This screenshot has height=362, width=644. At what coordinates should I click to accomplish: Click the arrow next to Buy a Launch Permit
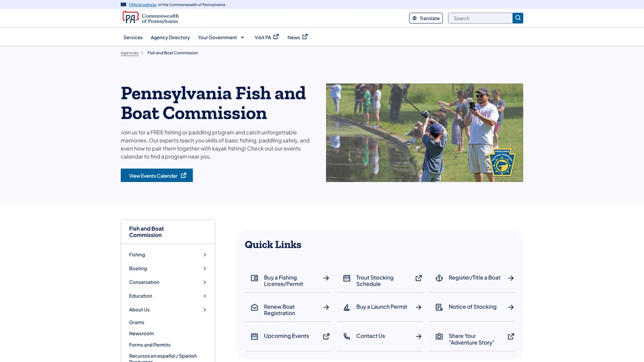(x=419, y=307)
